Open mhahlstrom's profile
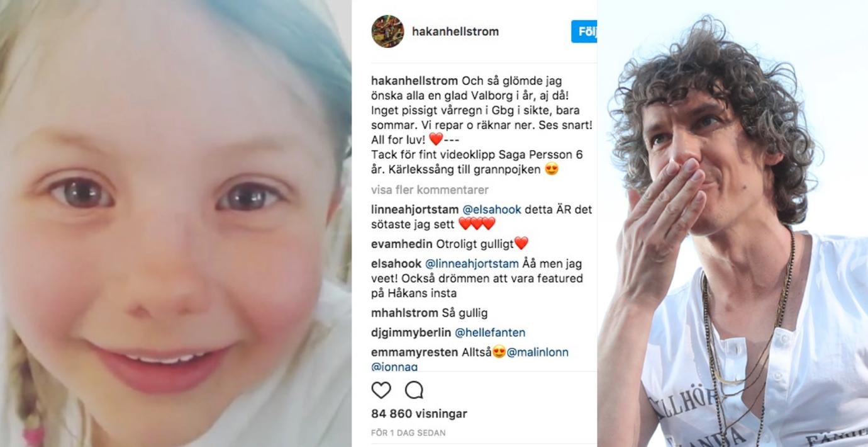 coord(404,313)
